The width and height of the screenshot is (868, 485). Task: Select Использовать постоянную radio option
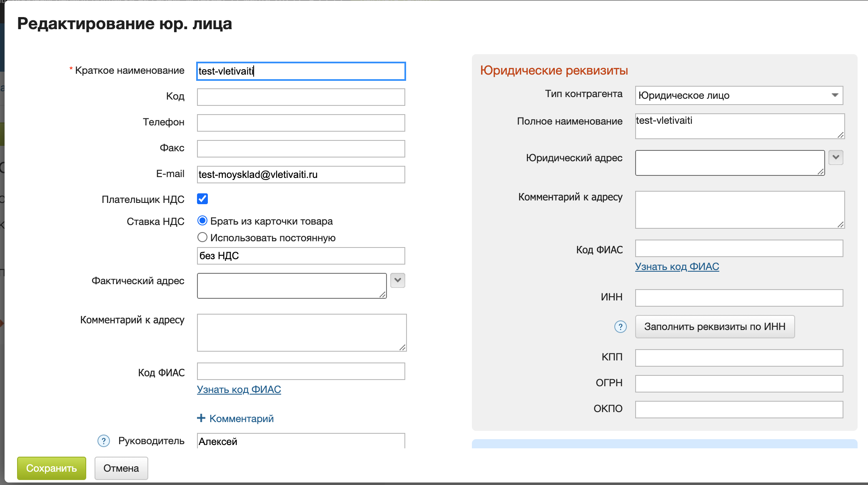tap(202, 237)
